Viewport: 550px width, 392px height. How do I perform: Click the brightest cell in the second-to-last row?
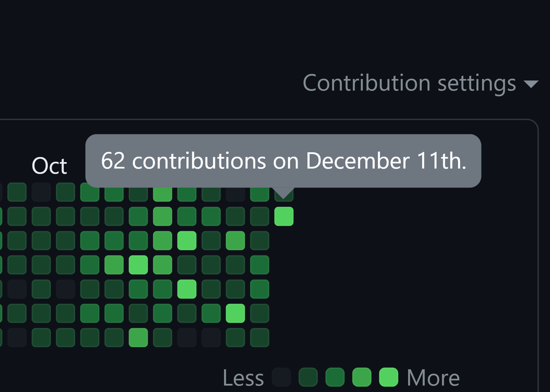point(235,313)
